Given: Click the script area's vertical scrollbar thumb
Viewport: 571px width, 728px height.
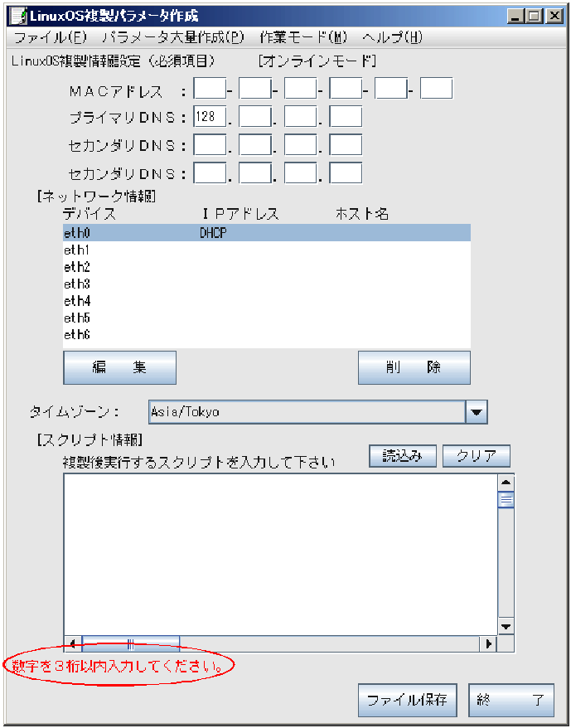Looking at the screenshot, I should 506,500.
